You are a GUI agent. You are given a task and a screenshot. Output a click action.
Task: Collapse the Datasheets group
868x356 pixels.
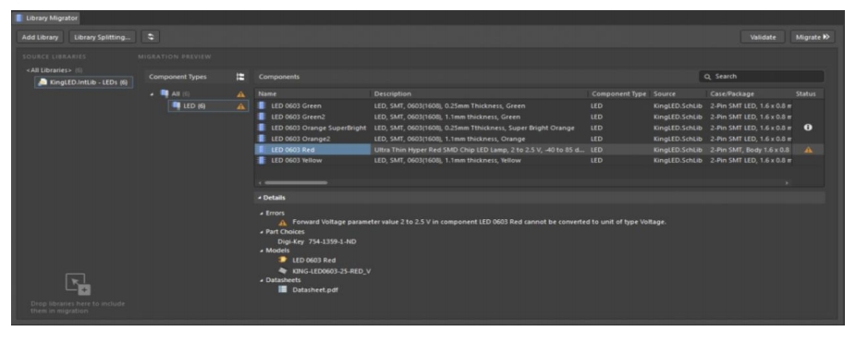click(263, 280)
